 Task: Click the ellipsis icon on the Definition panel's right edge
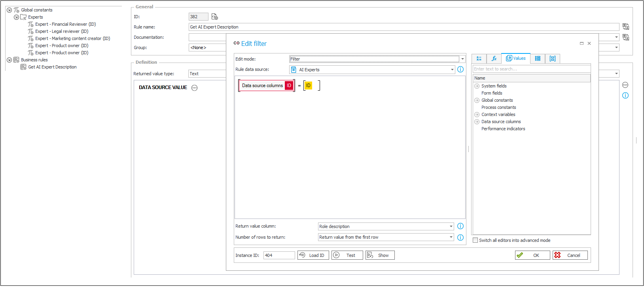pyautogui.click(x=625, y=85)
